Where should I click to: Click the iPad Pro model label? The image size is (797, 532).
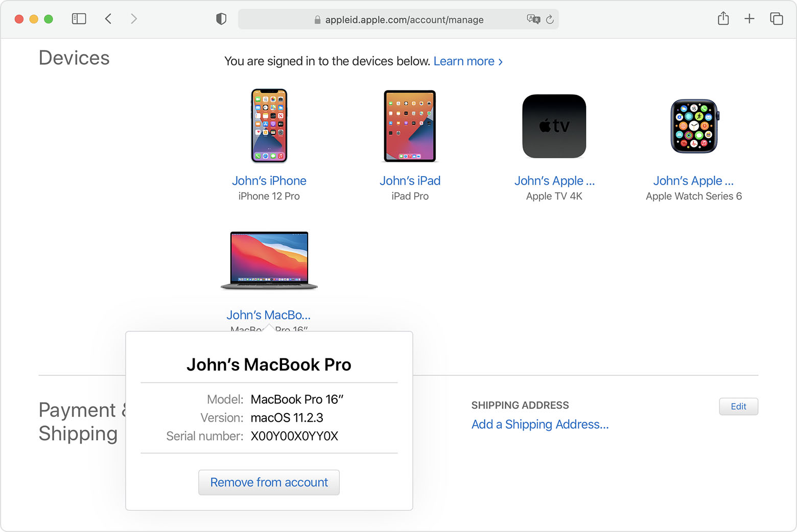click(410, 196)
